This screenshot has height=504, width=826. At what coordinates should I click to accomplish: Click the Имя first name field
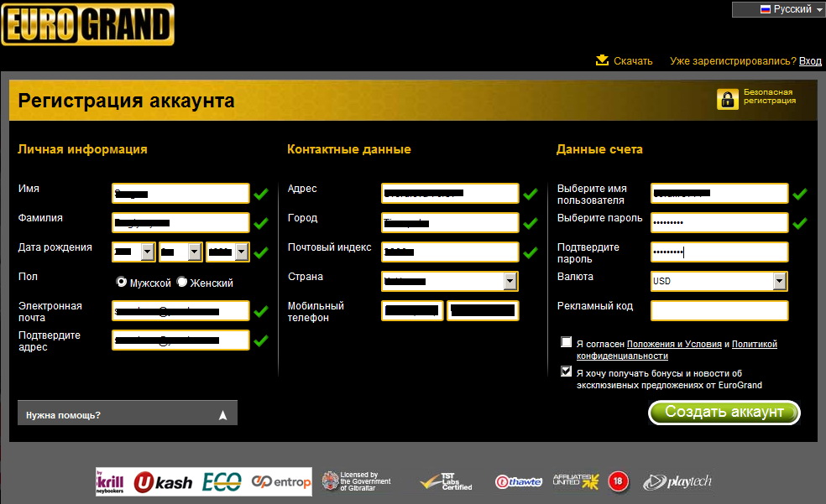click(180, 193)
